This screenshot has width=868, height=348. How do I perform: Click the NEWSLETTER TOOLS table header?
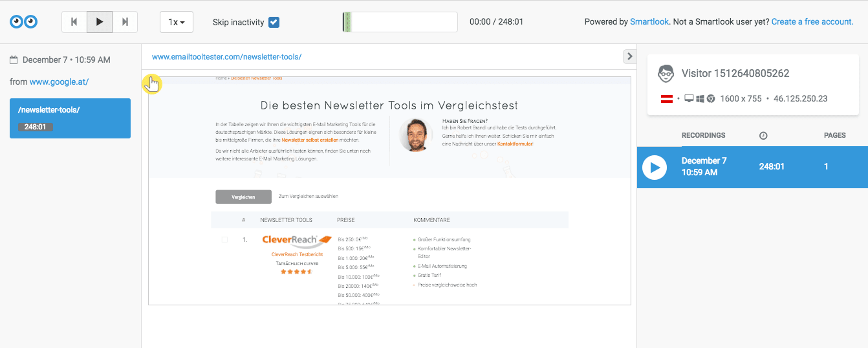click(x=287, y=220)
